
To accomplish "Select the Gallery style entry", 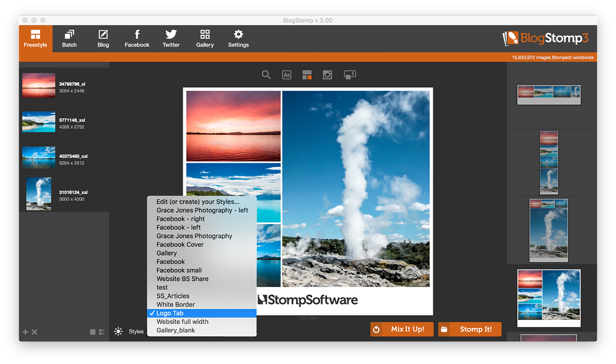I will [202, 253].
